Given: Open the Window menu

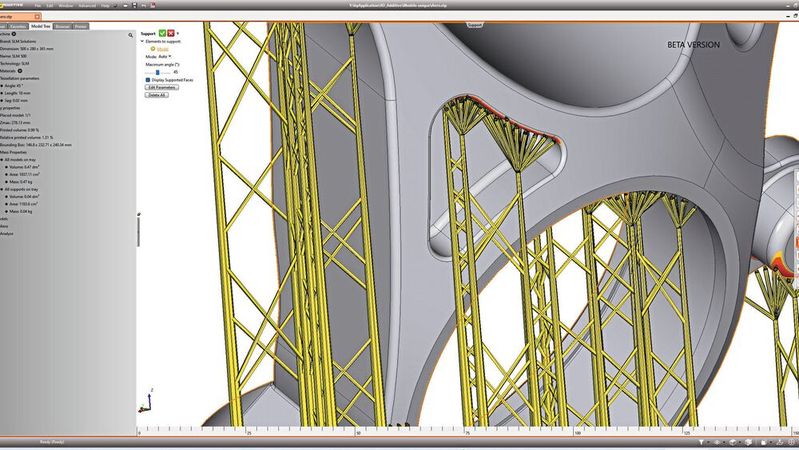Looking at the screenshot, I should (66, 6).
